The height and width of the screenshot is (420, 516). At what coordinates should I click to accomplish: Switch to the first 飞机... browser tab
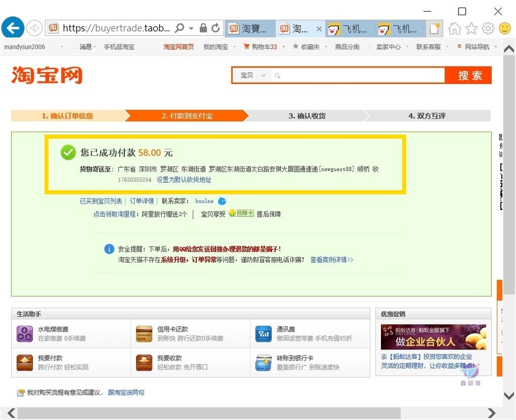tap(350, 29)
